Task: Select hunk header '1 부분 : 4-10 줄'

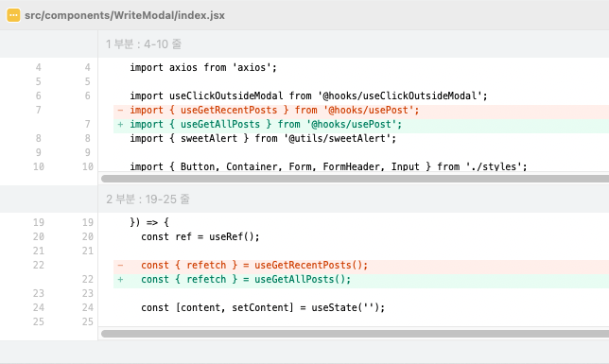Action: [x=144, y=43]
